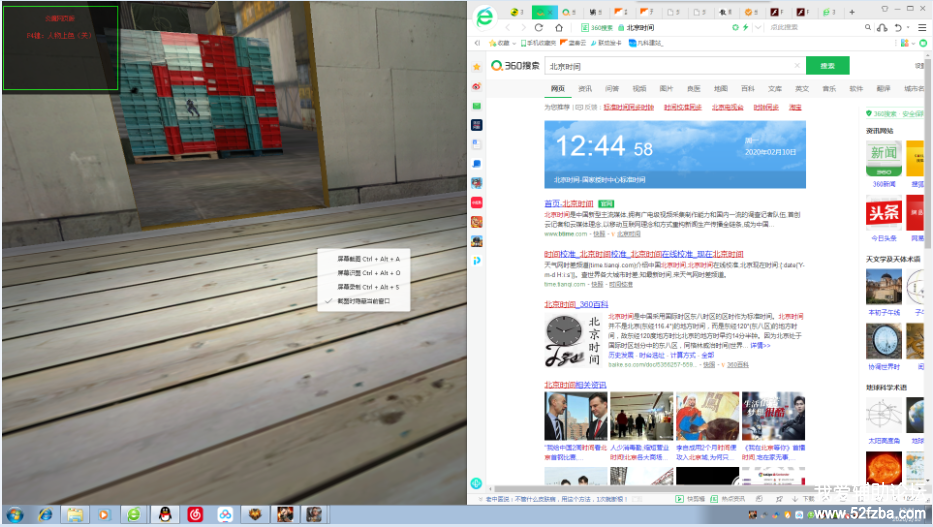The height and width of the screenshot is (527, 933).
Task: Clear the 360 search box with X
Action: (797, 65)
